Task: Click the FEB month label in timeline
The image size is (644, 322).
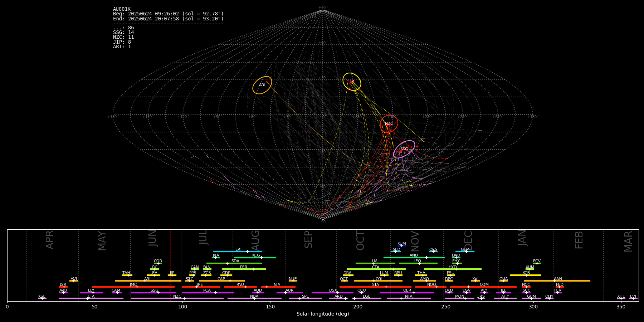Action: (579, 240)
